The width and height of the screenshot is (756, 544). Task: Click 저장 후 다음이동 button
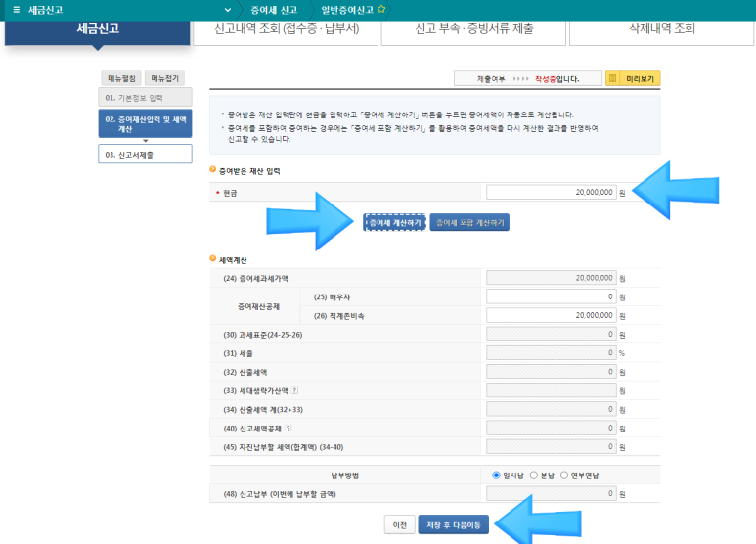(x=454, y=525)
